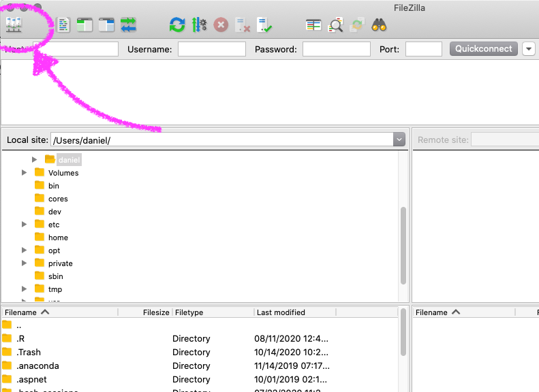Viewport: 539px width, 392px height.
Task: Reconnect to last server icon
Action: (264, 25)
